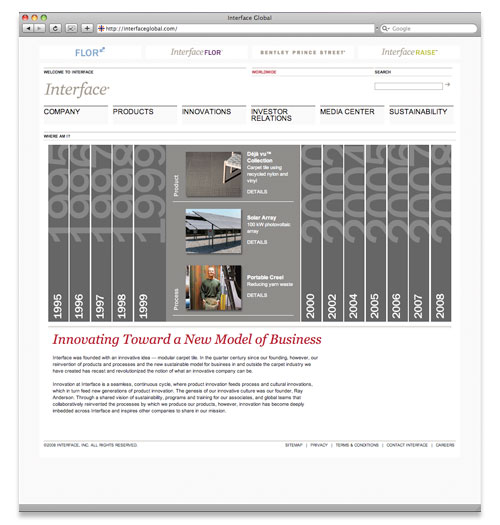500x525 pixels.
Task: Click the search submit arrow next to the search box
Action: [x=447, y=85]
